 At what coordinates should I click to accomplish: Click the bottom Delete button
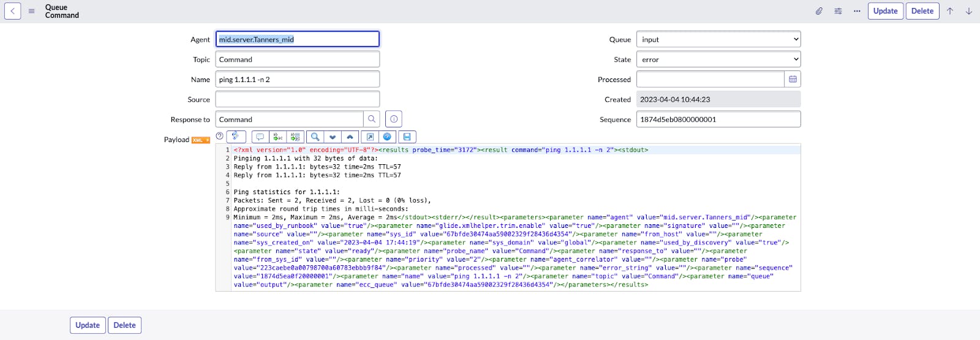[x=124, y=325]
